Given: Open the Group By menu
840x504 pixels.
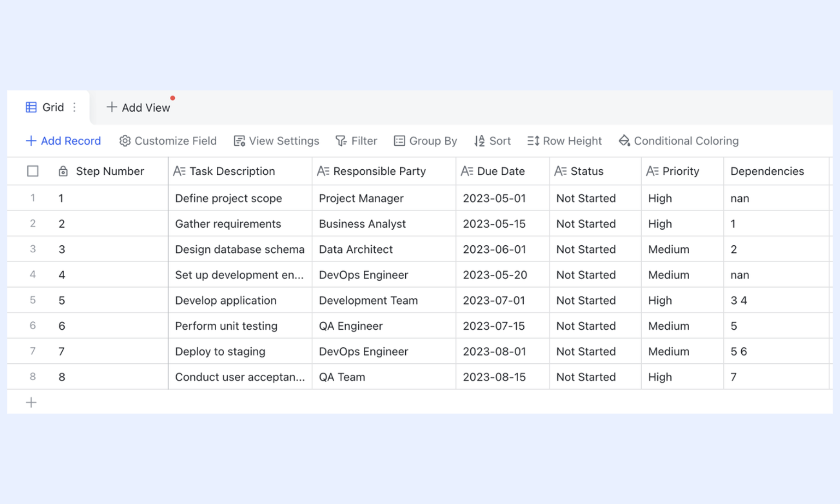Looking at the screenshot, I should [x=425, y=141].
